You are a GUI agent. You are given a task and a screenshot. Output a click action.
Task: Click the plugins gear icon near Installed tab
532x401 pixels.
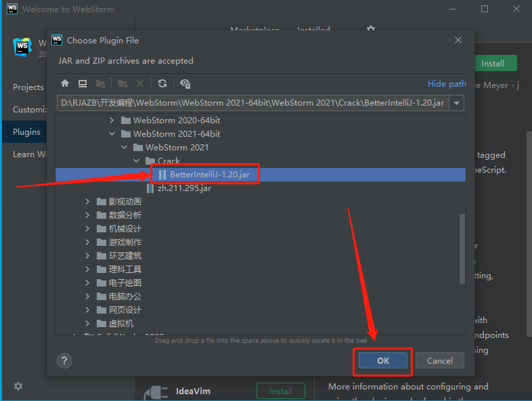tap(371, 28)
